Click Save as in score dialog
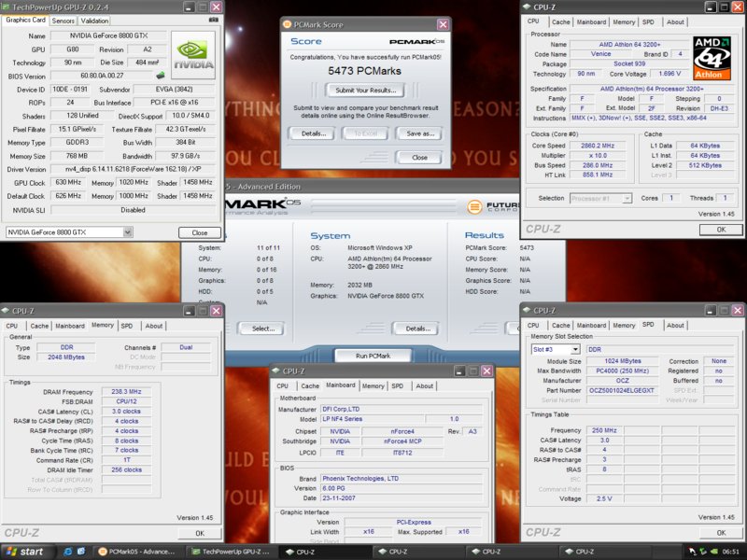747x560 pixels. click(420, 133)
